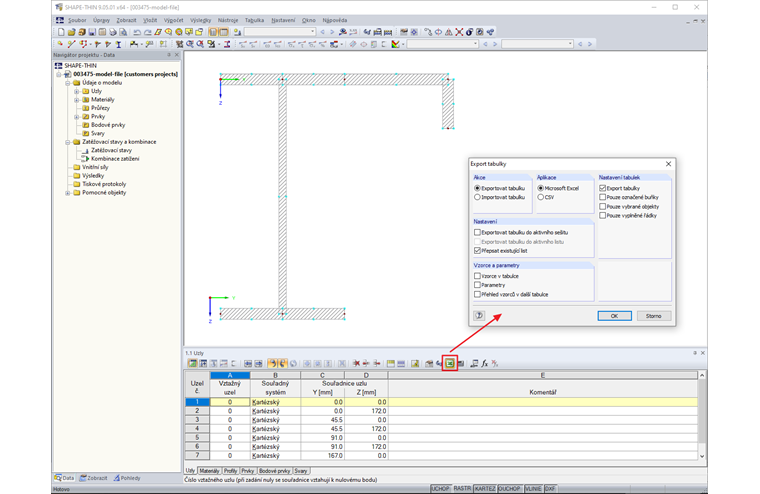Screen dimensions: 760x494
Task: Enable Pouze vyplněné řádky checkbox
Action: pos(602,215)
